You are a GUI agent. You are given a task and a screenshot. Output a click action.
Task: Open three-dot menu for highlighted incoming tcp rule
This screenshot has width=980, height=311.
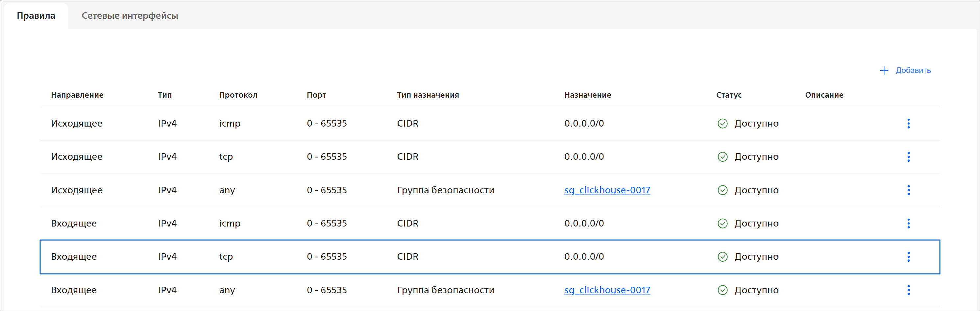[x=908, y=257]
